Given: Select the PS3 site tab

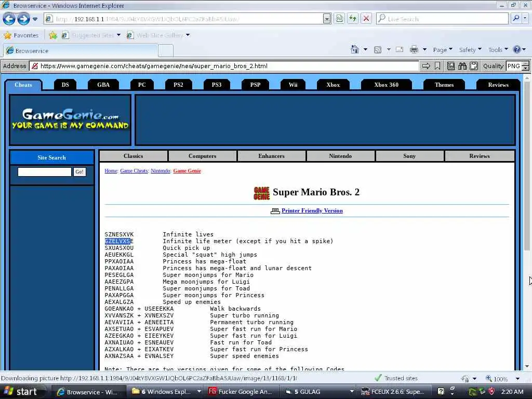Looking at the screenshot, I should (x=217, y=85).
